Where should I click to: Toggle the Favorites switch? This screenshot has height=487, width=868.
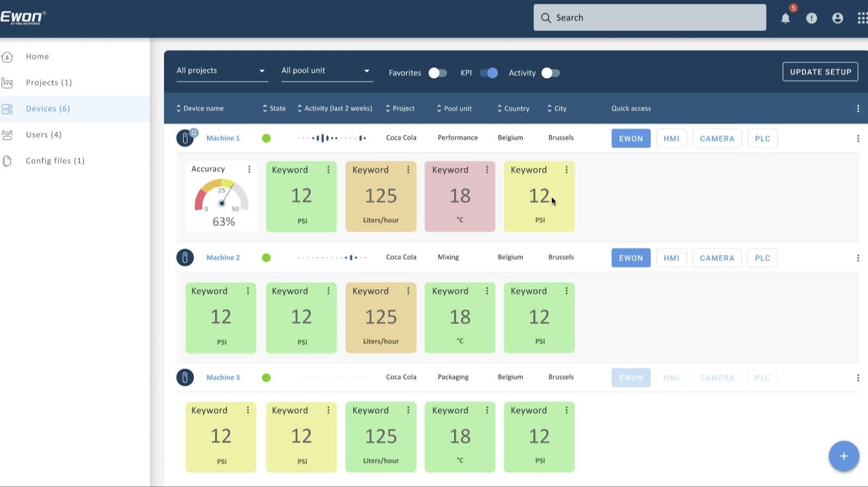pos(438,73)
